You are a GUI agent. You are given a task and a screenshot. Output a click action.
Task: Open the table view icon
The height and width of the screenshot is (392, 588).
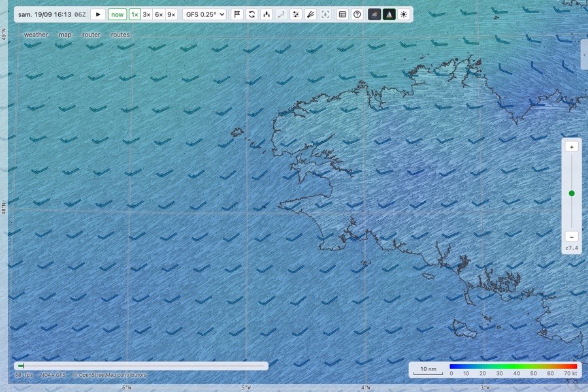[x=342, y=14]
